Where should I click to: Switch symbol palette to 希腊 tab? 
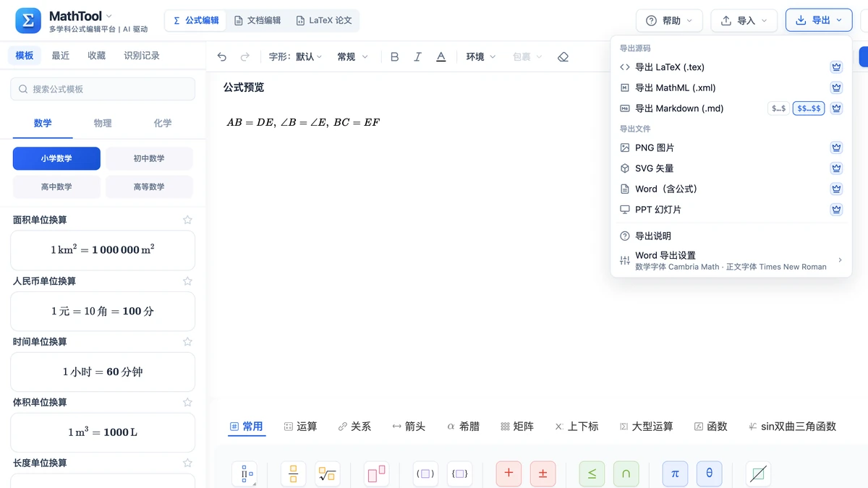coord(464,427)
